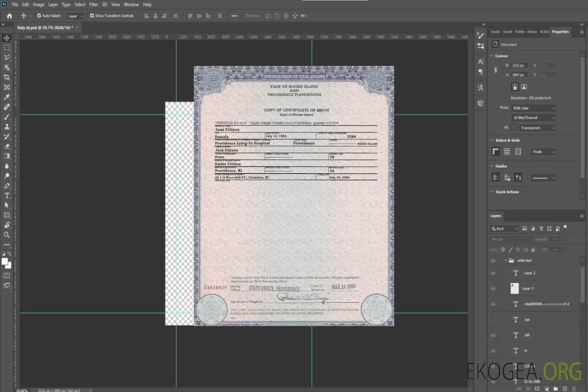Open the Glyphs panel icon
Viewport: 588px width, 392px height.
(481, 88)
